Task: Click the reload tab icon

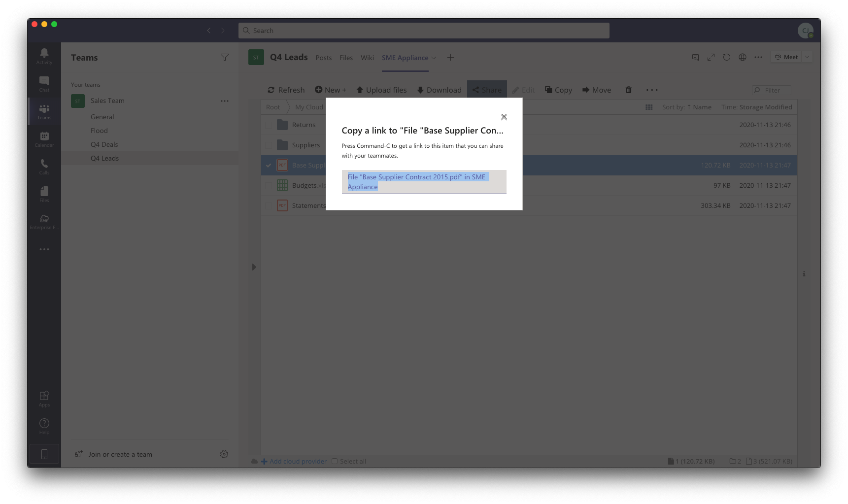Action: (x=726, y=57)
